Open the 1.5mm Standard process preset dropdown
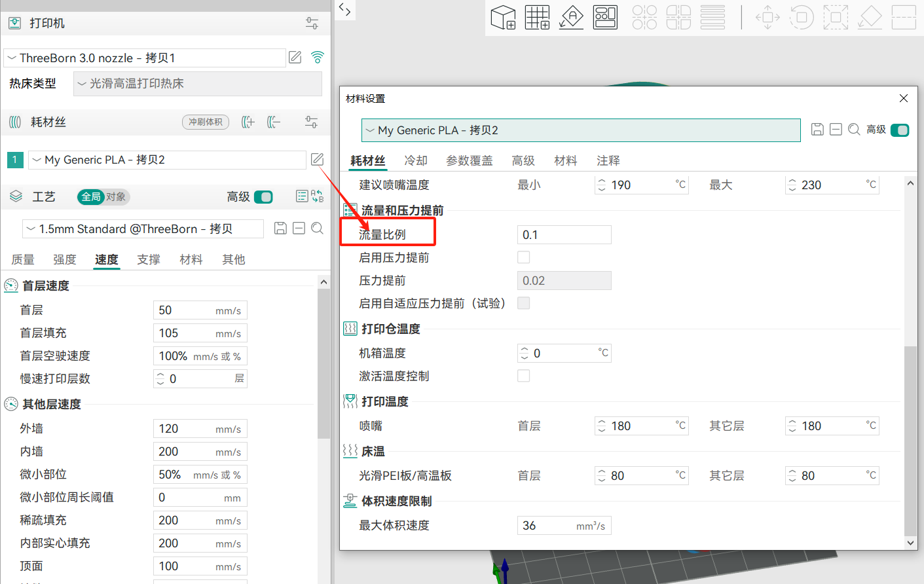 pos(143,229)
